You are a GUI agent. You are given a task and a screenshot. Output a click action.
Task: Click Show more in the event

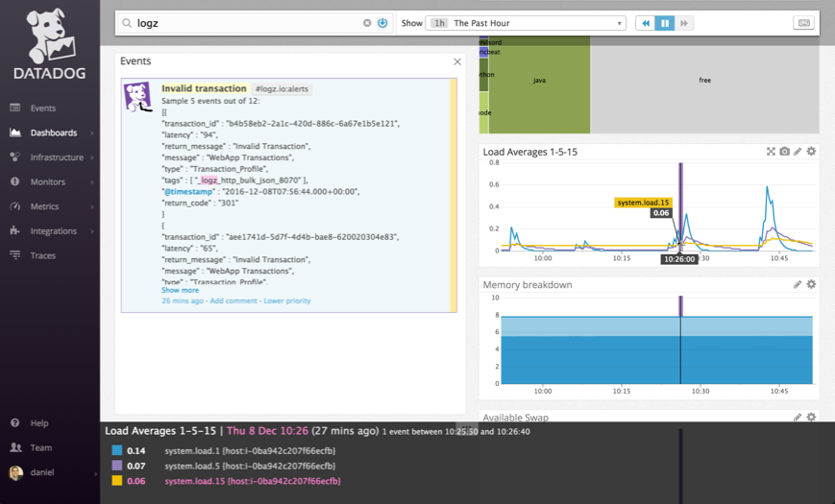tap(180, 290)
